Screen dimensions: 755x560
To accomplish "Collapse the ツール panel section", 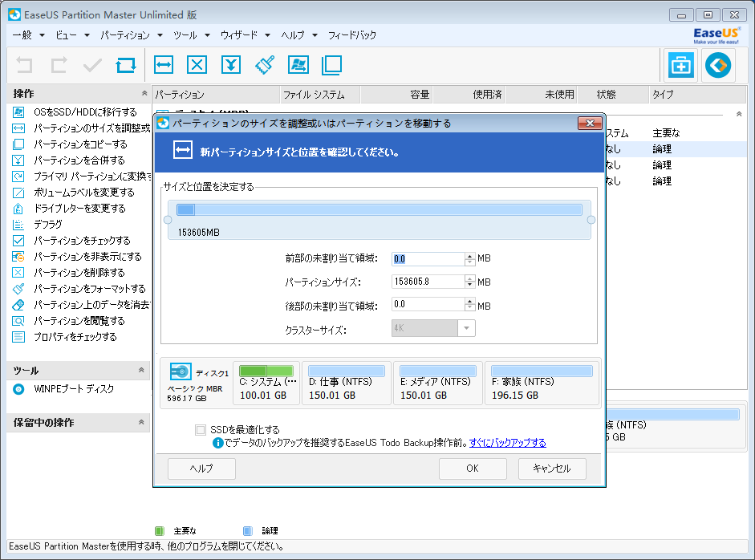I will pyautogui.click(x=141, y=370).
